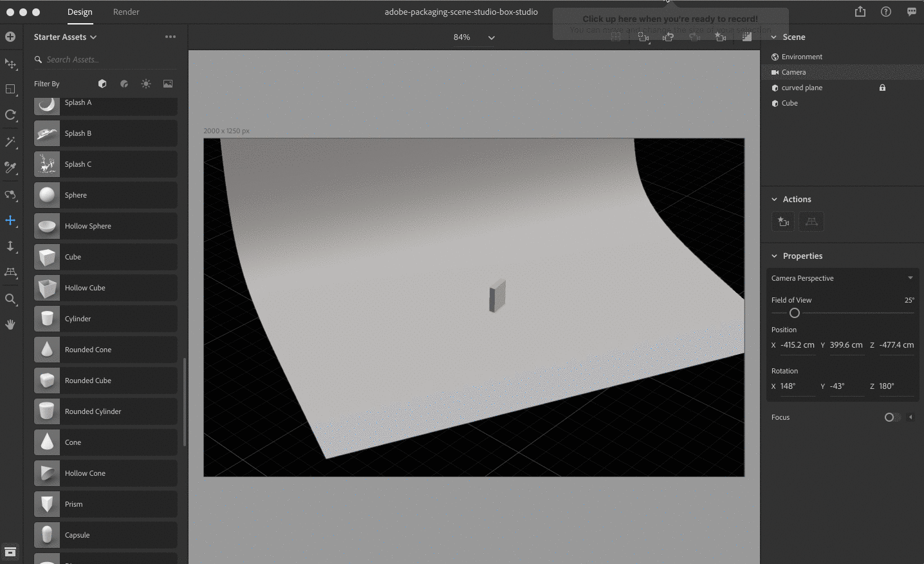Viewport: 924px width, 564px height.
Task: Click the Add and Import Content plus icon
Action: coord(10,37)
